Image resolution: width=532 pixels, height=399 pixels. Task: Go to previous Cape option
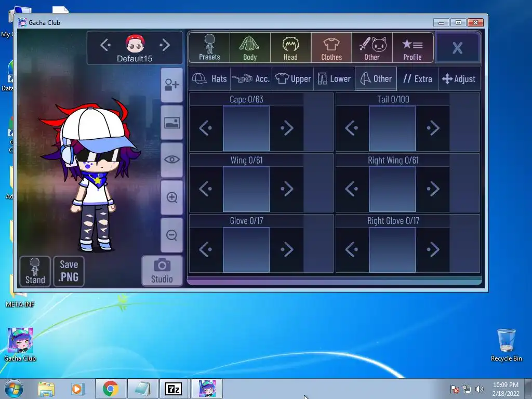point(206,128)
